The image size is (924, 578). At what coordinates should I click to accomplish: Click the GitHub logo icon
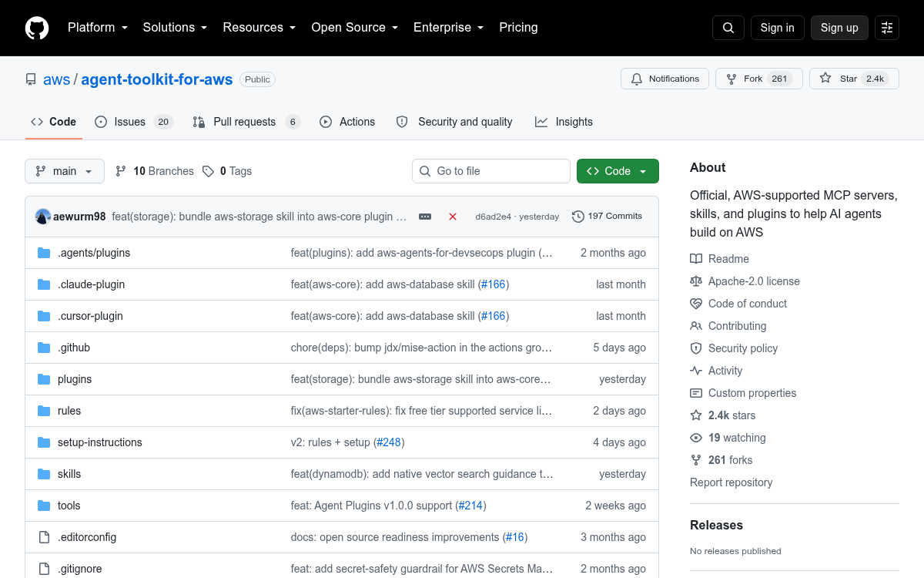(37, 28)
